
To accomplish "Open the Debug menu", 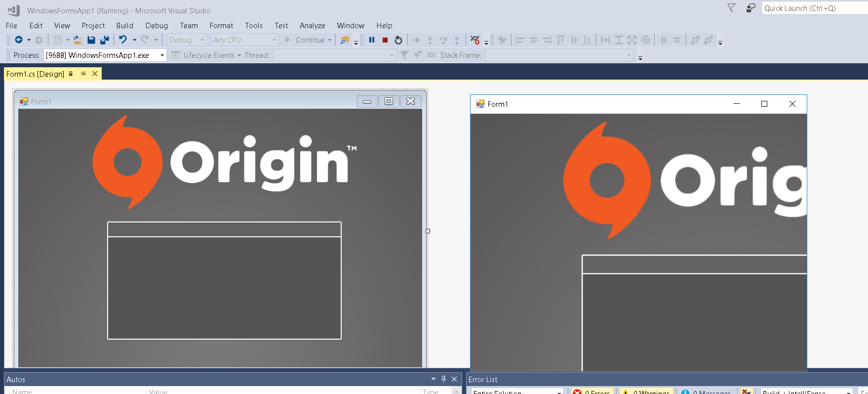I will 157,26.
